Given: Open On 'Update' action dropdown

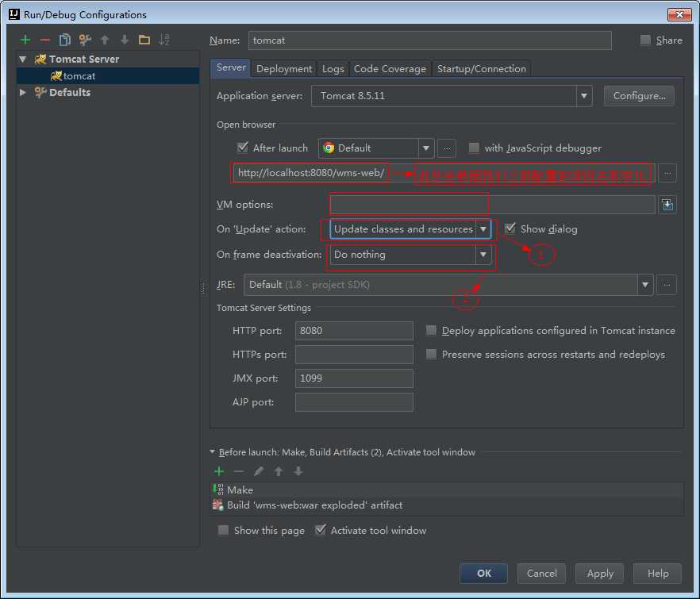Looking at the screenshot, I should click(410, 229).
